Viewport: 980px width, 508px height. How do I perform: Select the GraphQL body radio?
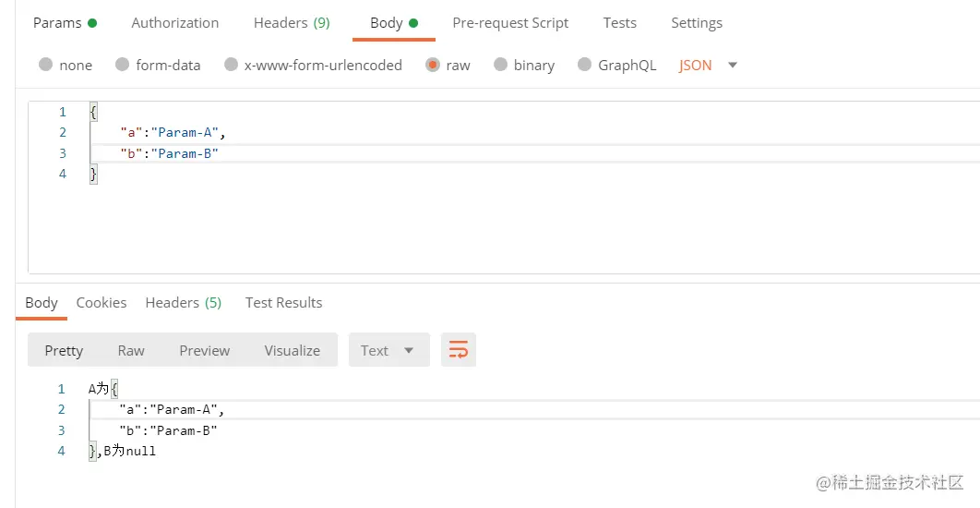click(584, 65)
